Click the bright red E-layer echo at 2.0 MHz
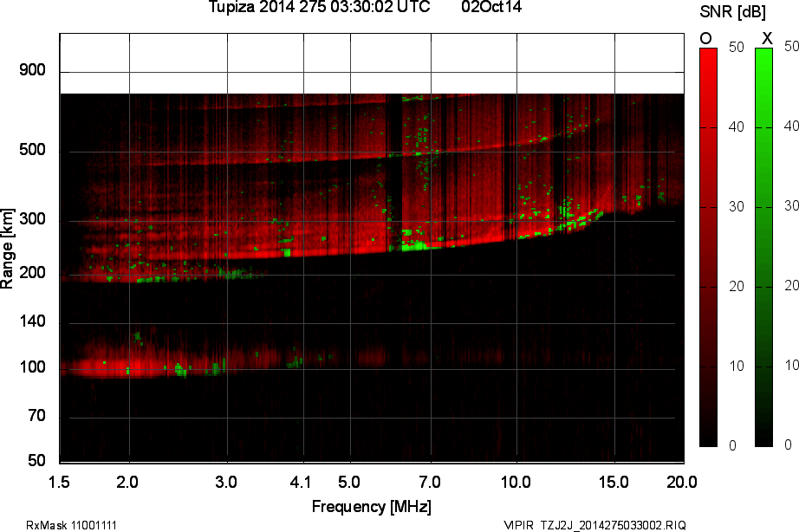Image resolution: width=799 pixels, height=532 pixels. point(128,367)
